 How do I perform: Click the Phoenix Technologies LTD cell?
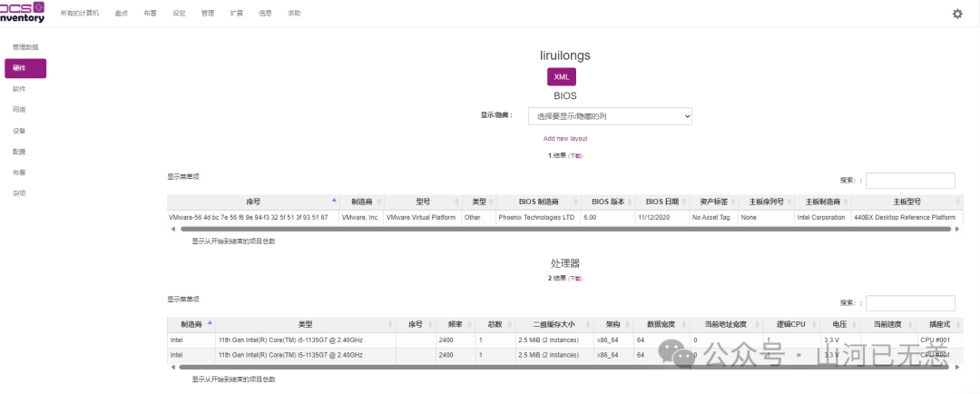coord(537,218)
